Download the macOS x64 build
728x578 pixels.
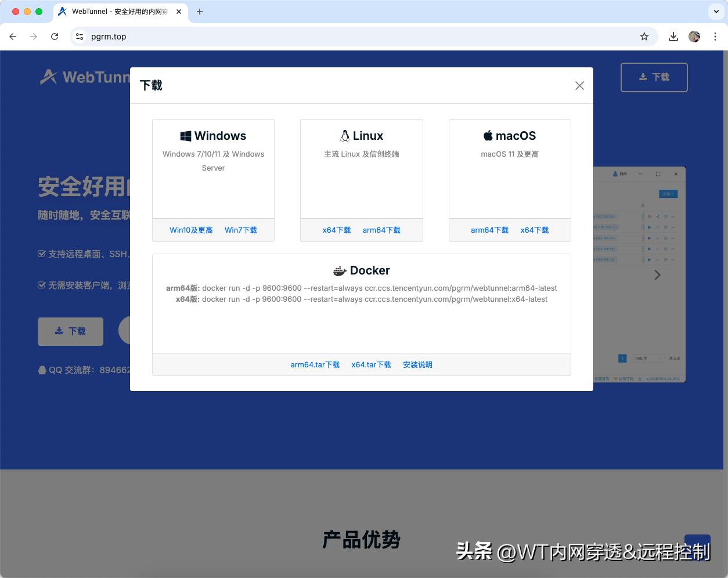pos(535,230)
